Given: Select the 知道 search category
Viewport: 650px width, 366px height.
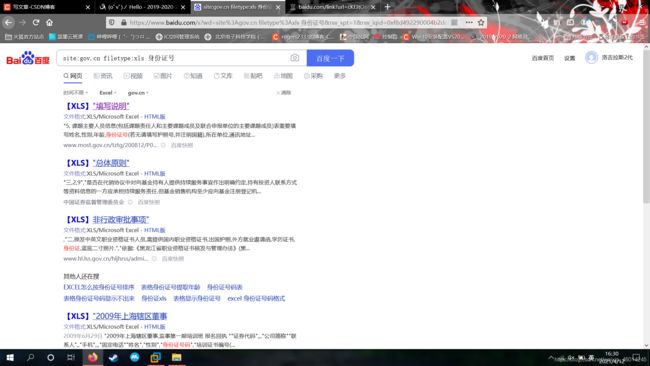Looking at the screenshot, I should click(193, 76).
